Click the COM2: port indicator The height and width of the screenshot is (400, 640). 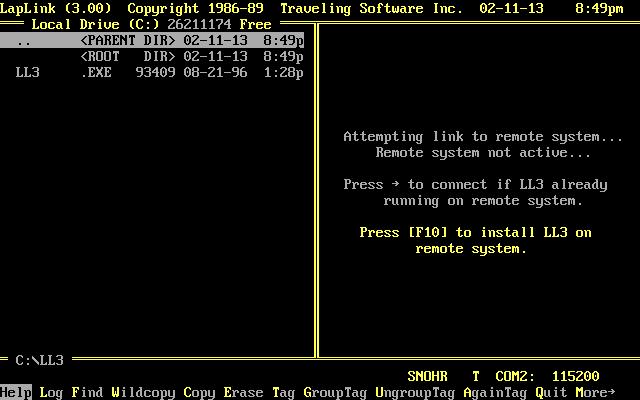tap(515, 376)
